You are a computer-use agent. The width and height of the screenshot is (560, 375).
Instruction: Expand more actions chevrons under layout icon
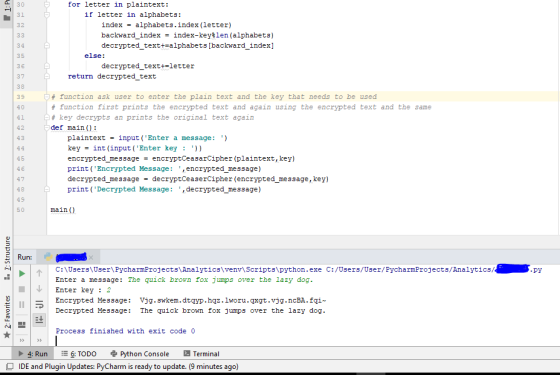22,340
